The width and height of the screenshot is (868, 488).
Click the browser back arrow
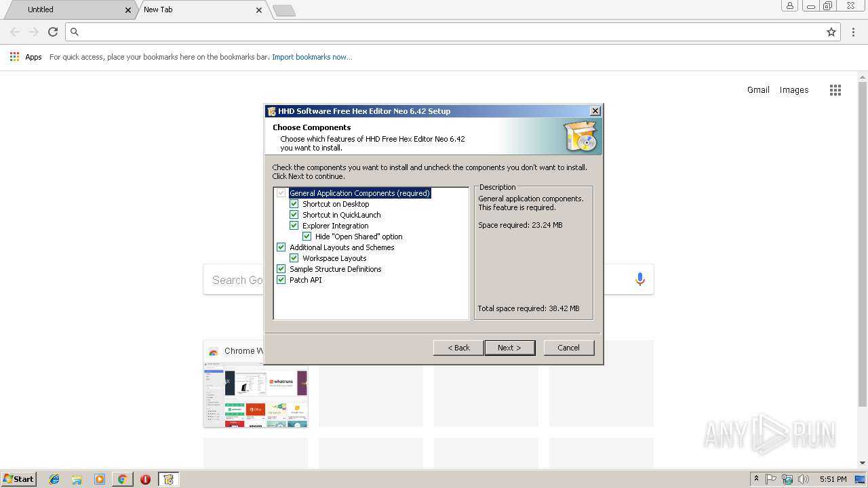(15, 32)
